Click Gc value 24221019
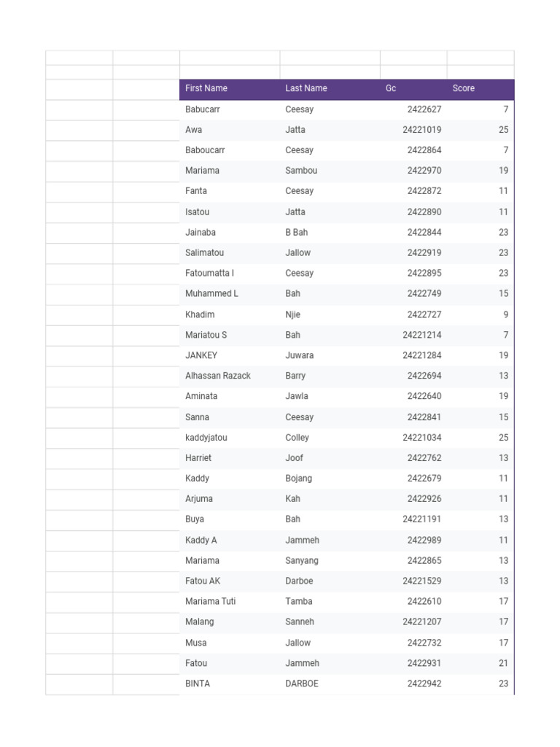This screenshot has width=560, height=747. (413, 130)
